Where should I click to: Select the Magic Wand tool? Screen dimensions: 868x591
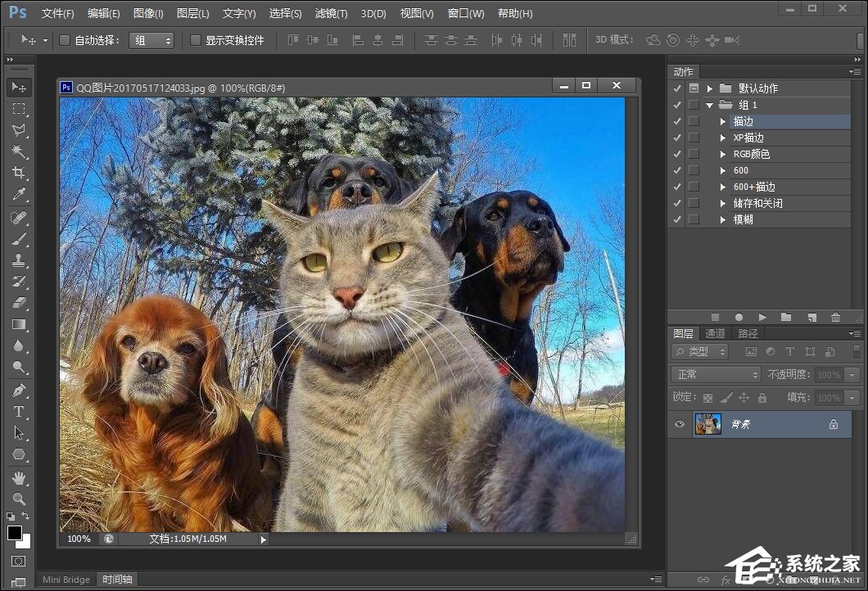[19, 151]
